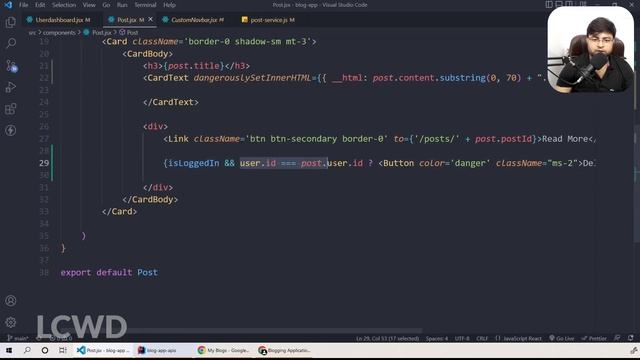Open the Selection menu
The width and height of the screenshot is (640, 360).
point(64,5)
